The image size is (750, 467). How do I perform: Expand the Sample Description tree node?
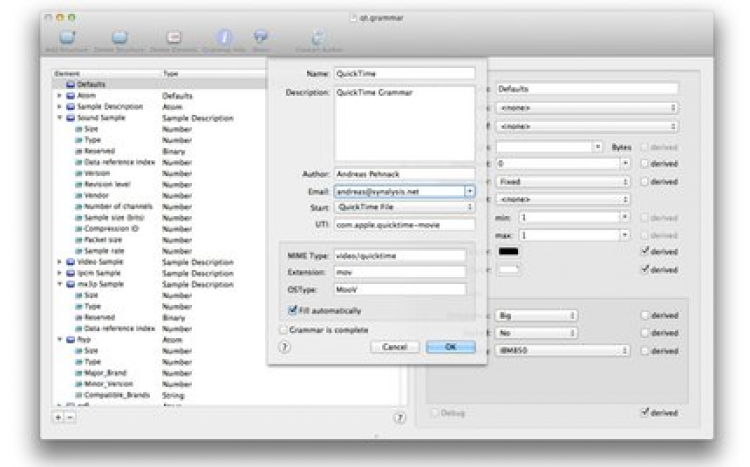point(59,107)
